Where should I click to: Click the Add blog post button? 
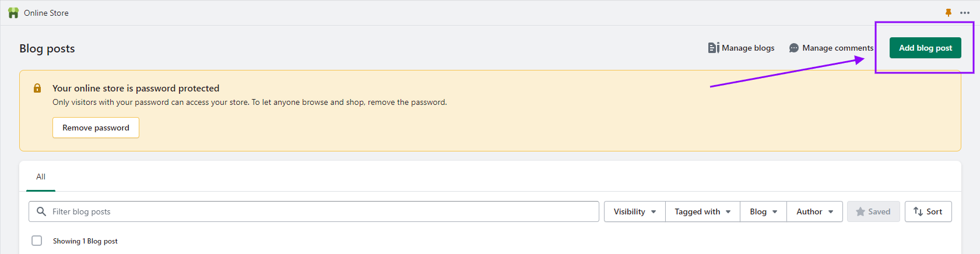tap(925, 48)
